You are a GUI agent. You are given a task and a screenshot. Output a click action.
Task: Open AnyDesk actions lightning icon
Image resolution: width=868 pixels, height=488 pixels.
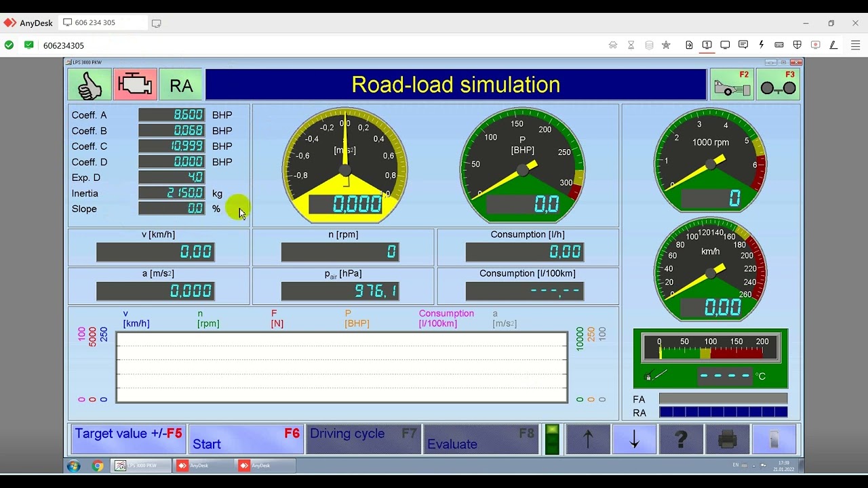[x=762, y=45]
